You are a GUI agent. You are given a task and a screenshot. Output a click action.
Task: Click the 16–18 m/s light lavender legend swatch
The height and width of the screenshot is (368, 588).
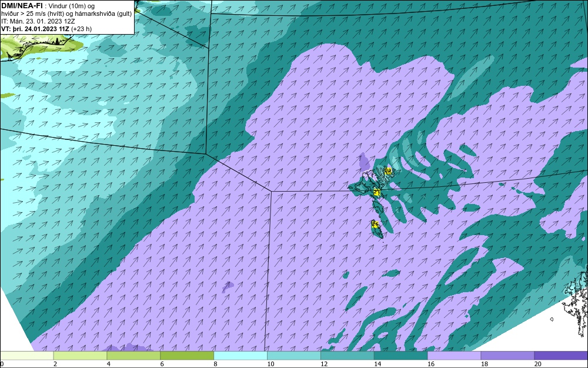click(x=454, y=356)
